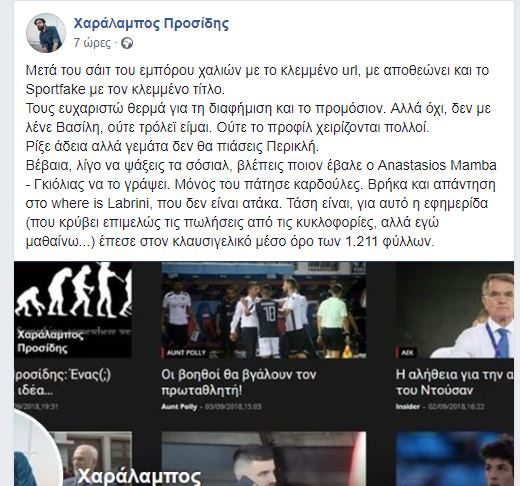Open Χαράλαμπος Προσίδης profile name link
The height and width of the screenshot is (486, 520).
click(151, 23)
